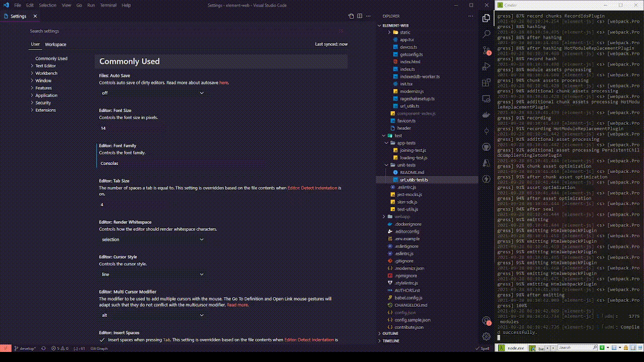Viewport: 644px width, 362px height.
Task: Select Commonly Used settings category
Action: pyautogui.click(x=51, y=58)
